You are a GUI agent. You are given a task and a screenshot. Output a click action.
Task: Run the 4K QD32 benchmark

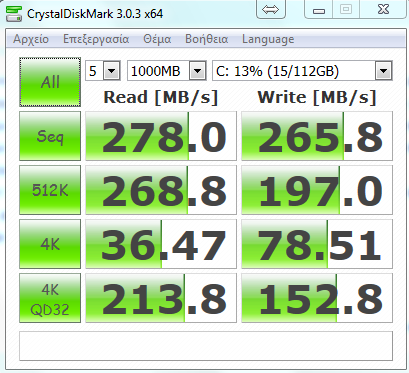[x=50, y=298]
